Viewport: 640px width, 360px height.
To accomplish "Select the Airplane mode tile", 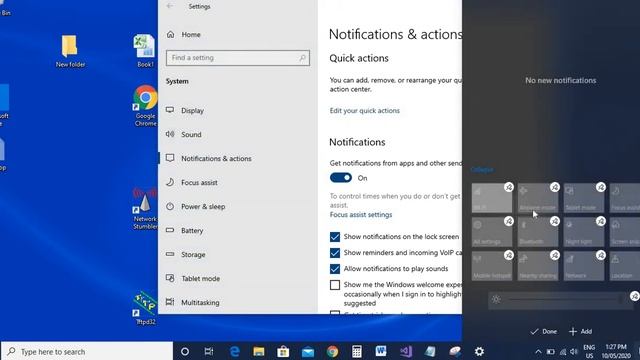I will point(538,198).
